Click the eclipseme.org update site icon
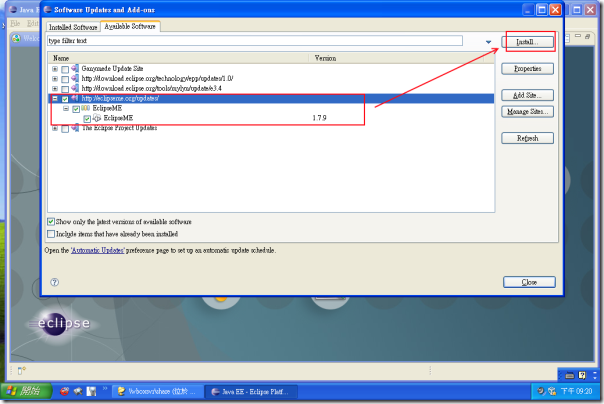This screenshot has height=404, width=604. click(x=75, y=98)
